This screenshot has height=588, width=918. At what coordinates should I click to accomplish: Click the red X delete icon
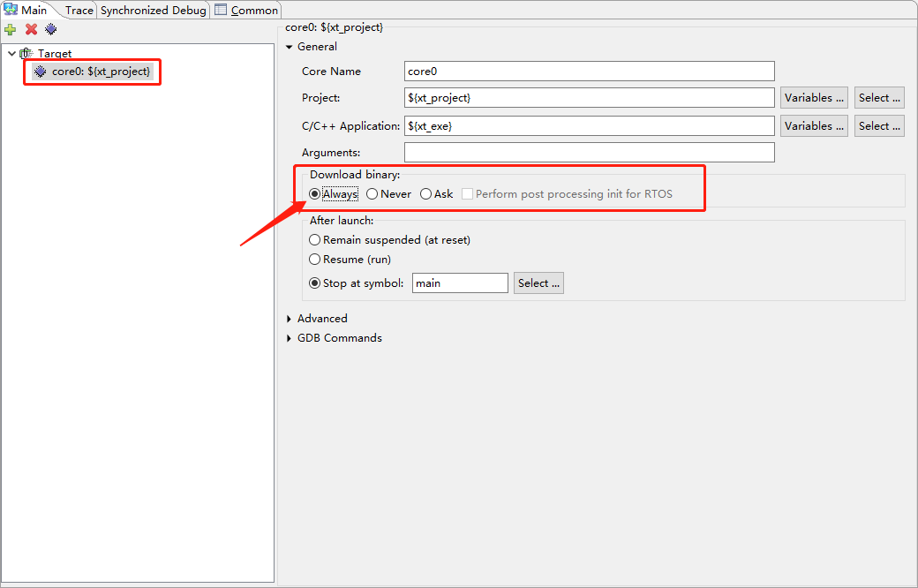(x=31, y=29)
